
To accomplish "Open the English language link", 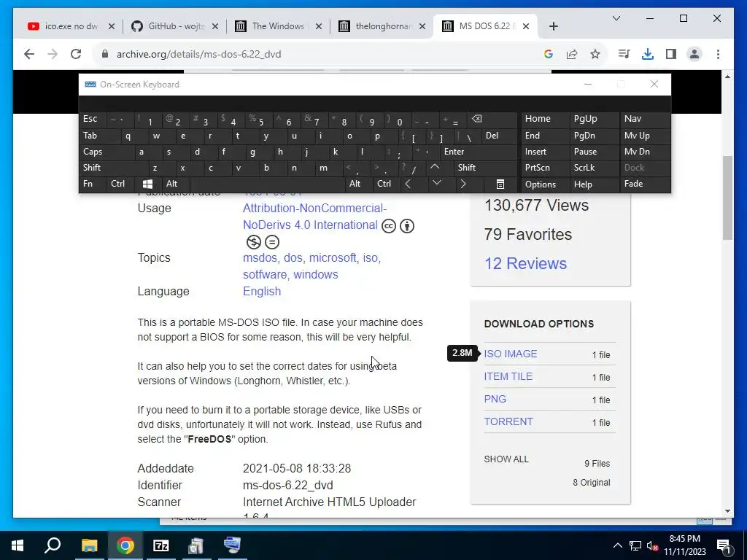I will [262, 291].
